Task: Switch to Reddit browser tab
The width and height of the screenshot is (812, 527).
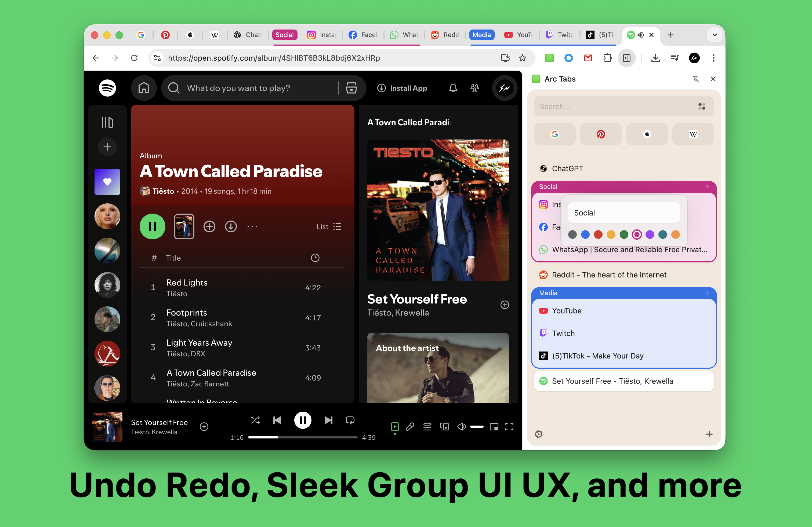Action: tap(445, 35)
